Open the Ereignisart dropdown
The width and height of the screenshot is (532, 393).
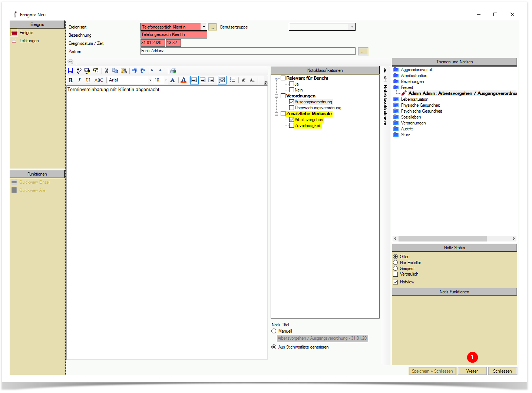(x=204, y=27)
